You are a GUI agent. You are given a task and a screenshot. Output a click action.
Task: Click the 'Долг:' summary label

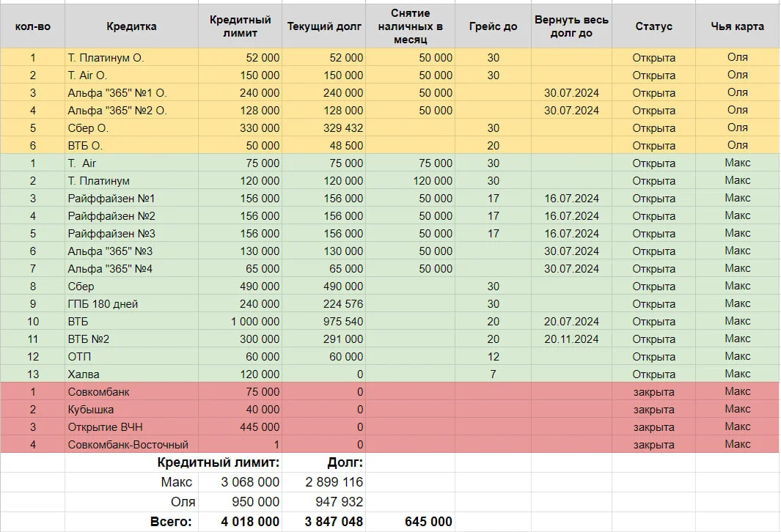(345, 462)
